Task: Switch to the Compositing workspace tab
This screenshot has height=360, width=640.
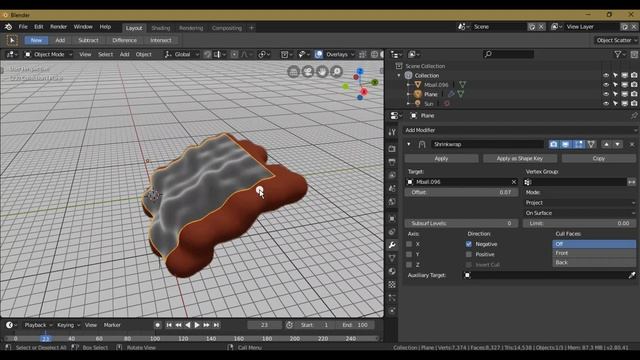Action: click(x=227, y=28)
